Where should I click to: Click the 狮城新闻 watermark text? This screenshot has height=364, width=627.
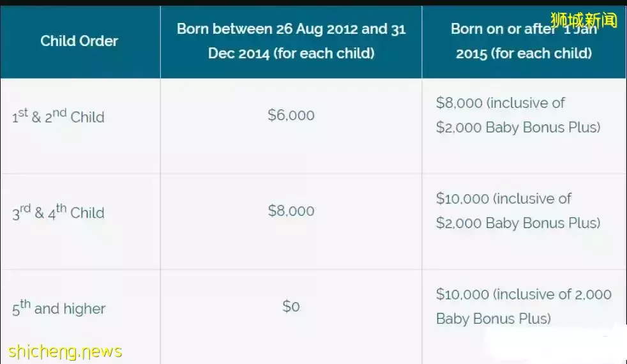pyautogui.click(x=584, y=20)
